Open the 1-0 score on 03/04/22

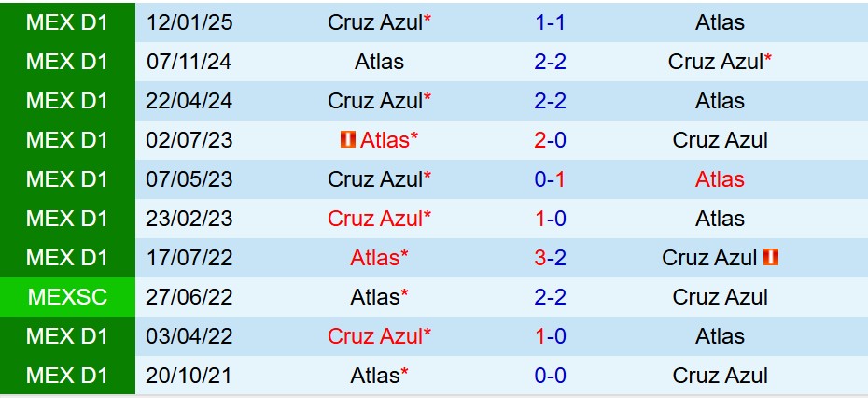pyautogui.click(x=550, y=336)
